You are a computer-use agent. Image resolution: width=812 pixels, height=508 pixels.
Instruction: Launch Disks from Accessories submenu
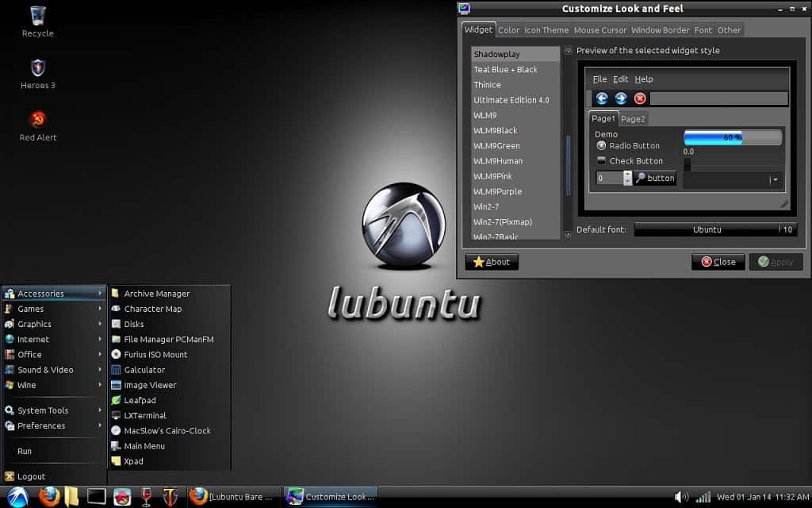click(x=169, y=324)
